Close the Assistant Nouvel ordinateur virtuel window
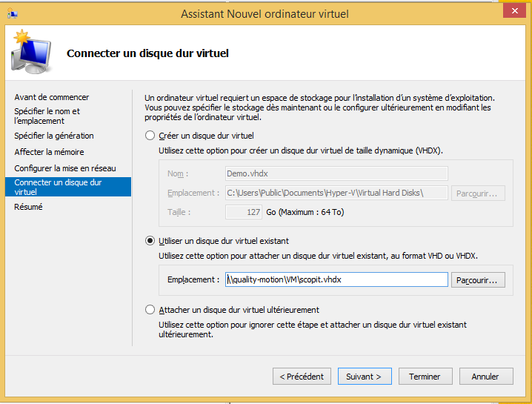The image size is (532, 404). click(x=514, y=11)
